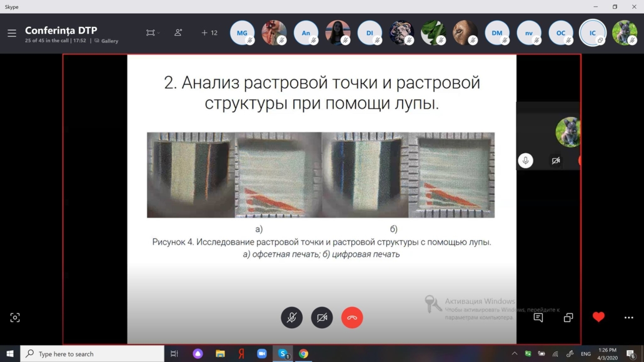The width and height of the screenshot is (644, 362).
Task: Open the view layout switcher dropdown
Action: coord(153,33)
